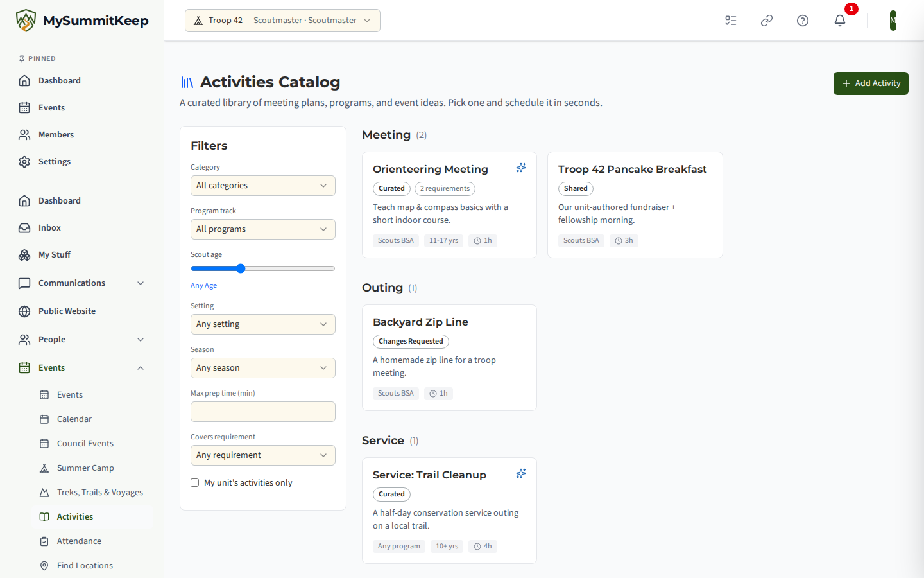The image size is (924, 578).
Task: Open the Any requirement dropdown
Action: tap(263, 455)
